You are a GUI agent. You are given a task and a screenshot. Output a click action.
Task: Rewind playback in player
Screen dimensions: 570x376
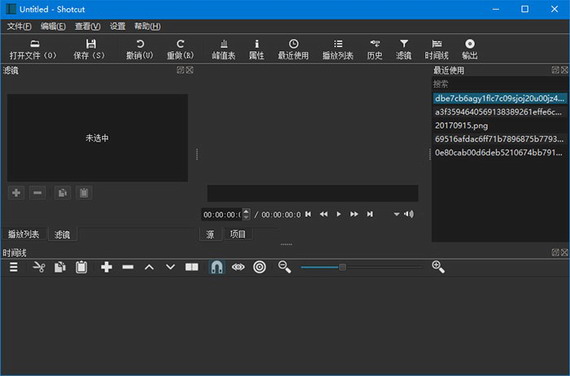(x=324, y=214)
